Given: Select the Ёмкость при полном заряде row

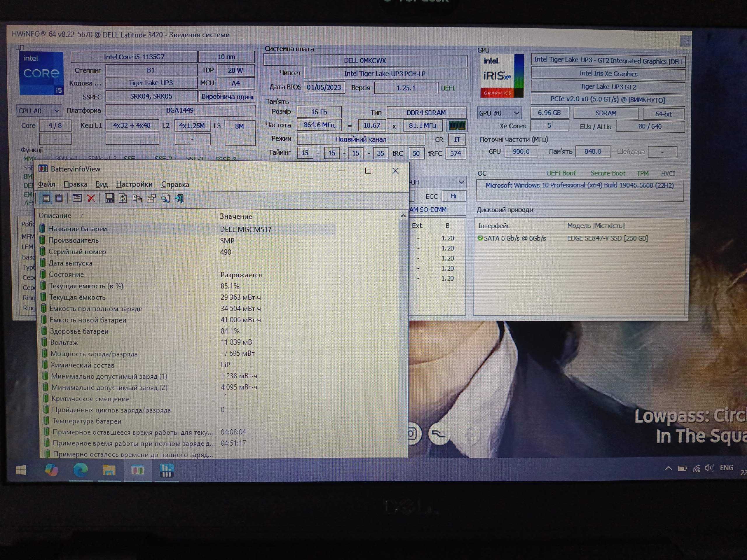Looking at the screenshot, I should (187, 309).
